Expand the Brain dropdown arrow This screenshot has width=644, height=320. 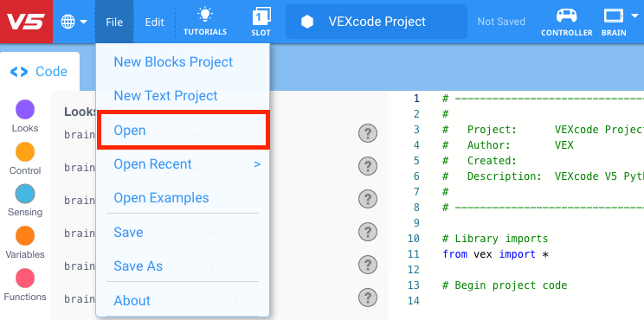tap(634, 16)
